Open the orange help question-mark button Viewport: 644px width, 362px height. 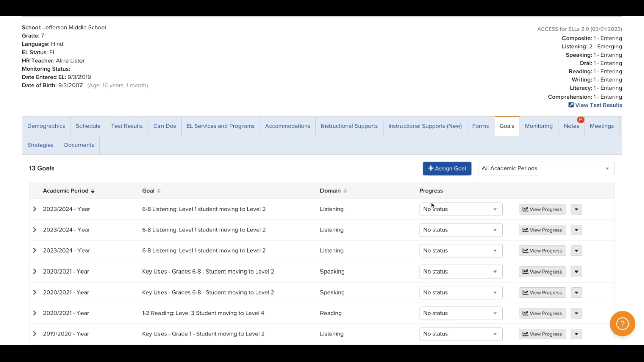click(x=622, y=324)
